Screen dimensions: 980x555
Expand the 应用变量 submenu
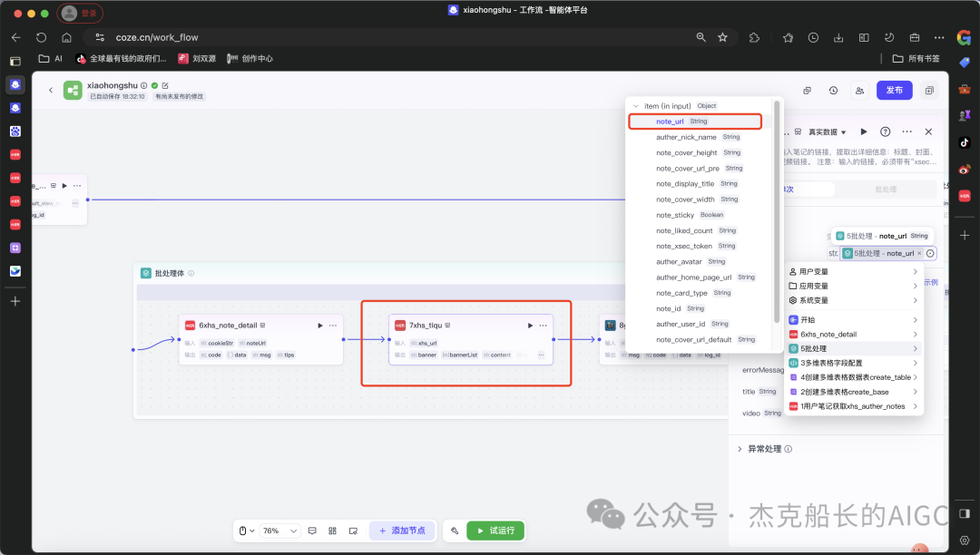(854, 286)
